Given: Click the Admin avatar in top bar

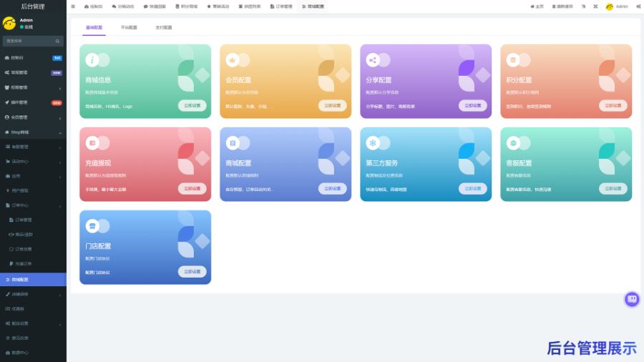Looking at the screenshot, I should click(x=610, y=6).
